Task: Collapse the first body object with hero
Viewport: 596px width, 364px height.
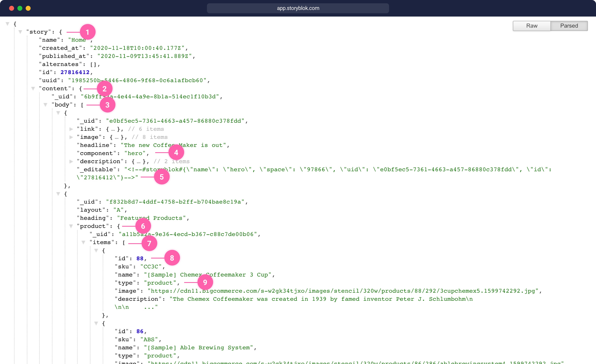Action: [x=58, y=113]
